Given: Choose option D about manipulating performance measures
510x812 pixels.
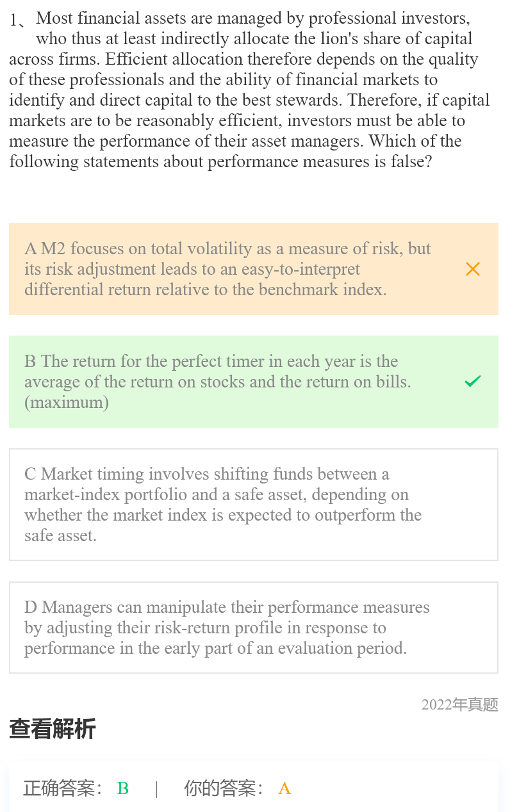Looking at the screenshot, I should pyautogui.click(x=227, y=628).
